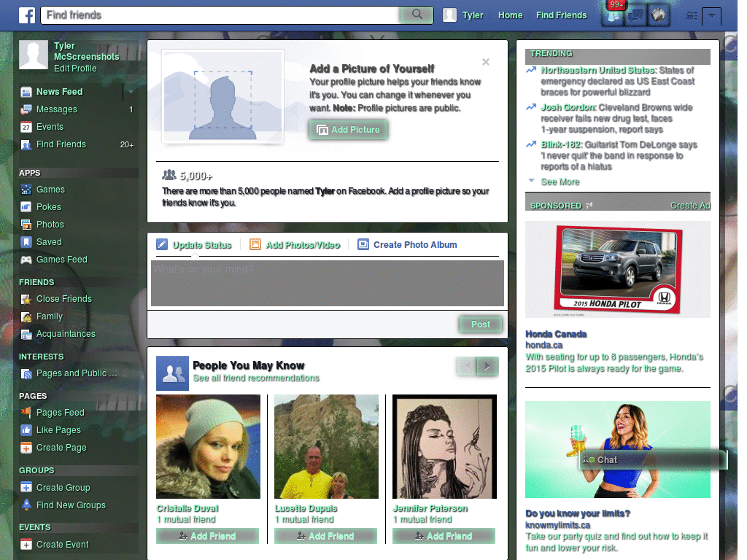Add Cristalle Duval as friend
This screenshot has height=560, width=747.
[208, 536]
